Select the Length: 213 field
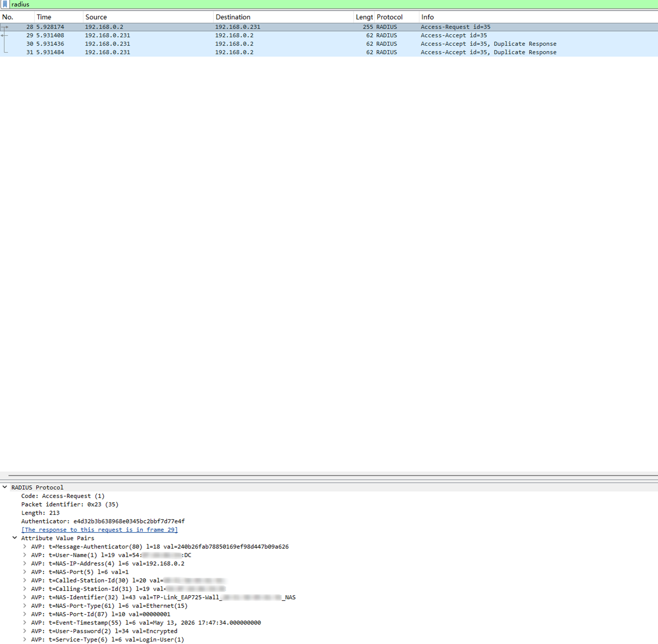This screenshot has width=658, height=644. point(40,513)
